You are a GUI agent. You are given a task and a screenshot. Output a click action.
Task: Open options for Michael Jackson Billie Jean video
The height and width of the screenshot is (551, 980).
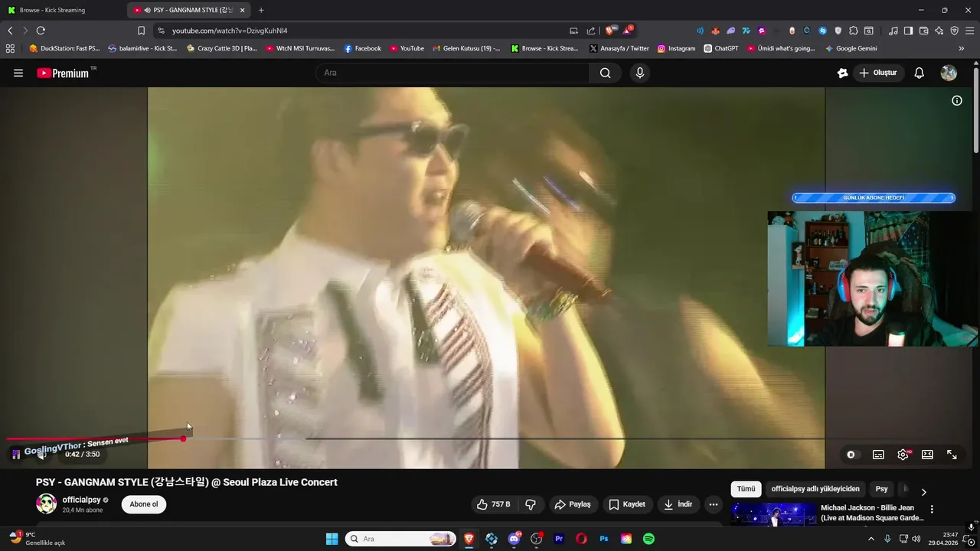[x=932, y=510]
